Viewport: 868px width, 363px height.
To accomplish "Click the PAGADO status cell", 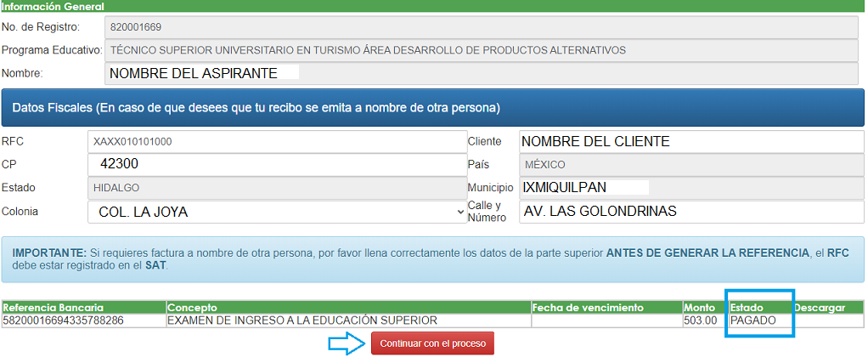I will point(761,320).
